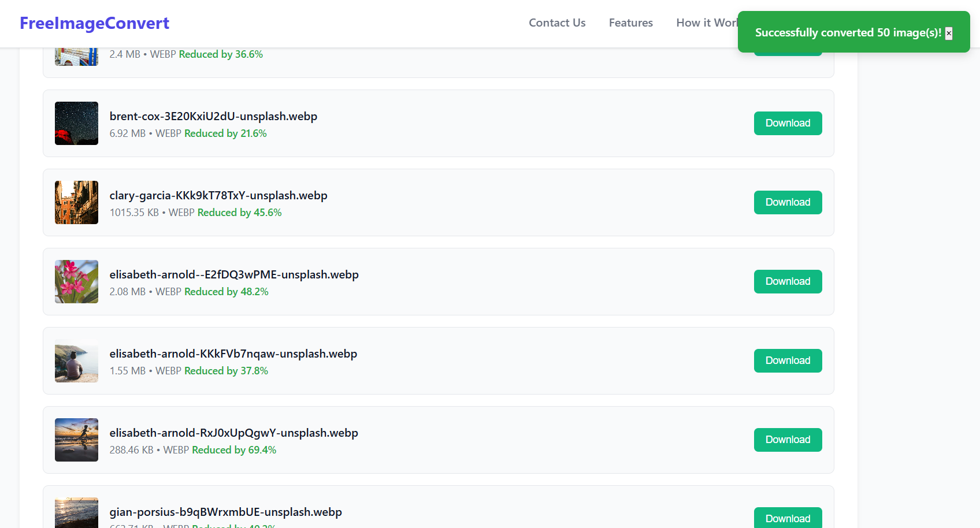Download elisabeth-arnold-KKkFVb7nqaw webp file
980x528 pixels.
click(788, 360)
